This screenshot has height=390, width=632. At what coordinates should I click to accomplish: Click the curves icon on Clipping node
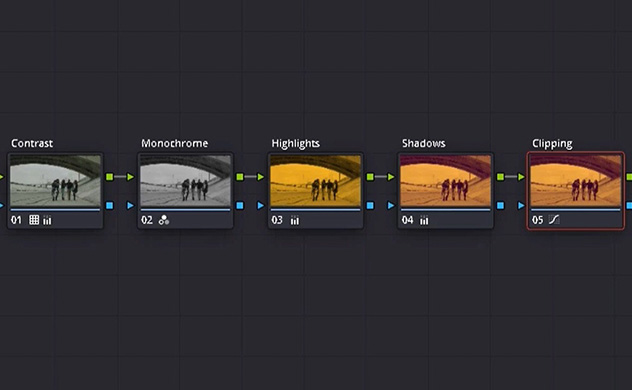coord(554,220)
